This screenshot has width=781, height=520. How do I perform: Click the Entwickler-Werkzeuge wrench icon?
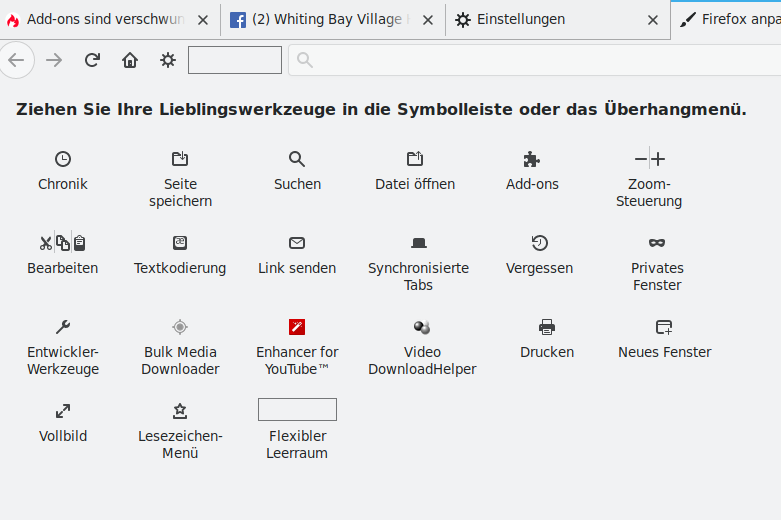[x=63, y=327]
